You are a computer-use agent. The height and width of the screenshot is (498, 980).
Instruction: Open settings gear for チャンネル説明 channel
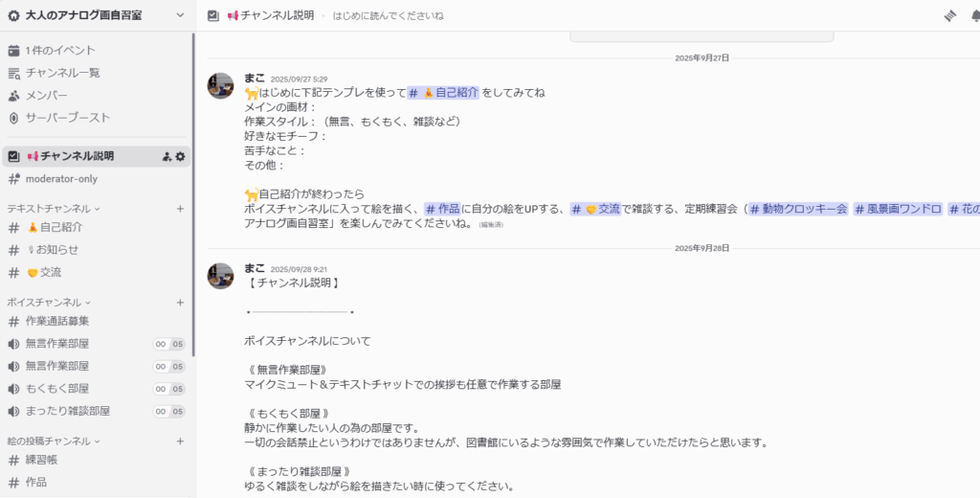[x=180, y=156]
